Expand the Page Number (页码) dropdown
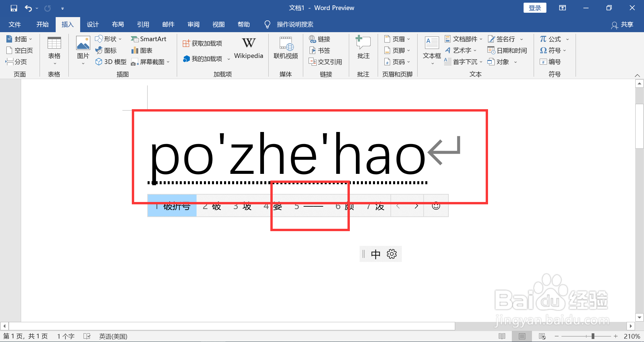The image size is (644, 342). [409, 62]
